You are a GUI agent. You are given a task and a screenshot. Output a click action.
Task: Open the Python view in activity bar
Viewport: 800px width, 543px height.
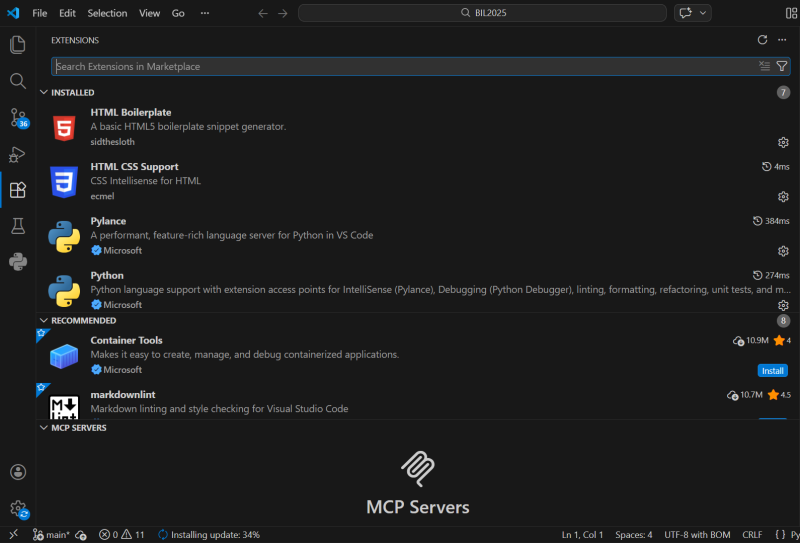point(18,262)
